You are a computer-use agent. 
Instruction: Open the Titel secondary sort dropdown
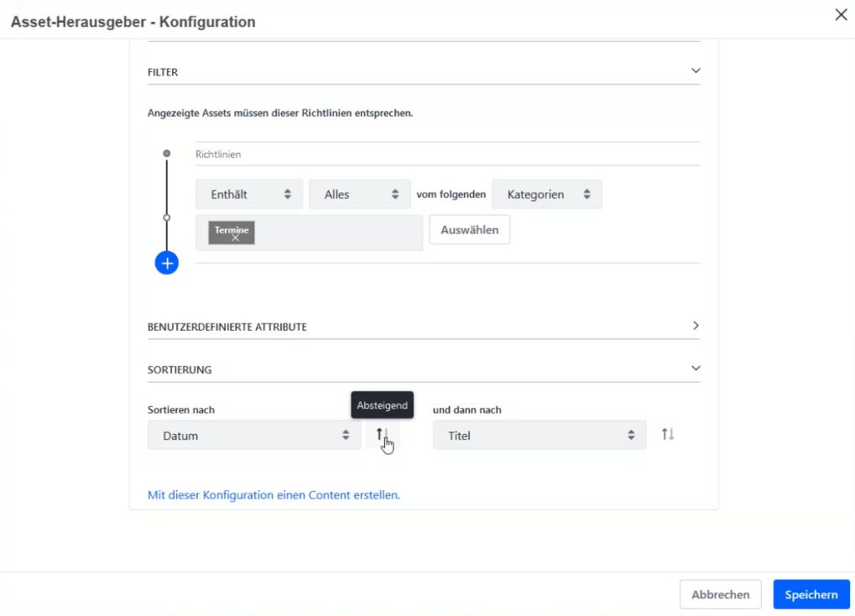tap(540, 436)
